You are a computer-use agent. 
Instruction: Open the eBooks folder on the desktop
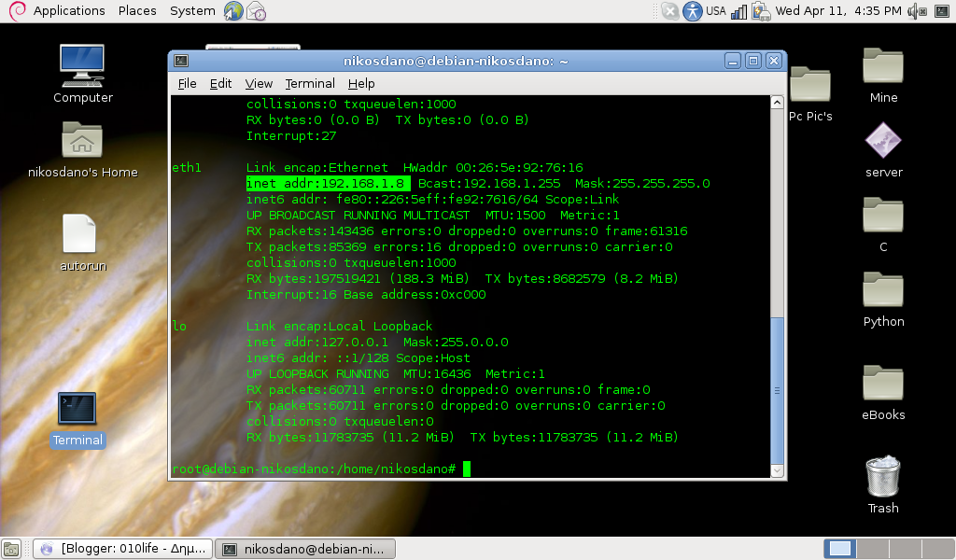[883, 383]
